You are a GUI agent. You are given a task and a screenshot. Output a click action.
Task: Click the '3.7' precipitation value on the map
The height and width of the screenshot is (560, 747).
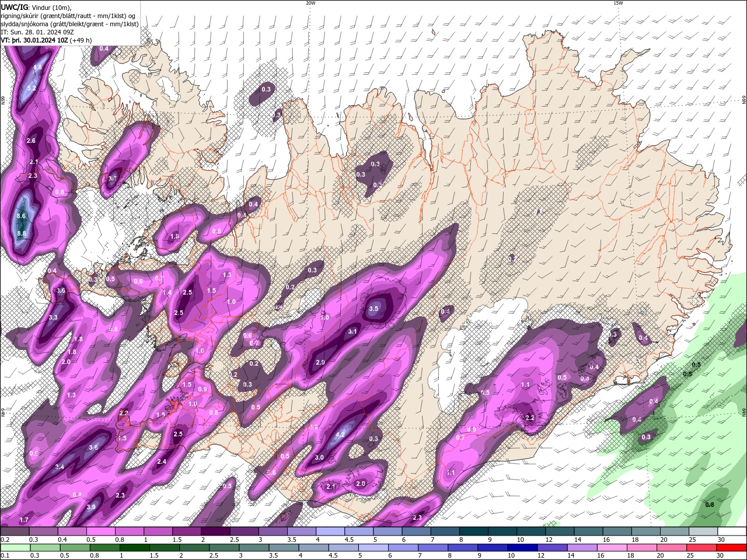(113, 178)
